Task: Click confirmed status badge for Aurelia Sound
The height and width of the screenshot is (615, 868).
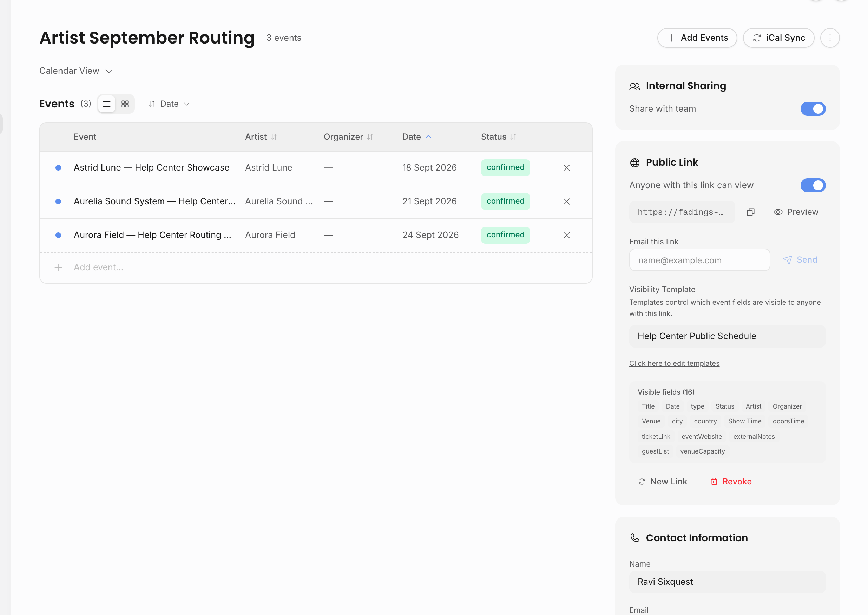Action: [x=505, y=201]
